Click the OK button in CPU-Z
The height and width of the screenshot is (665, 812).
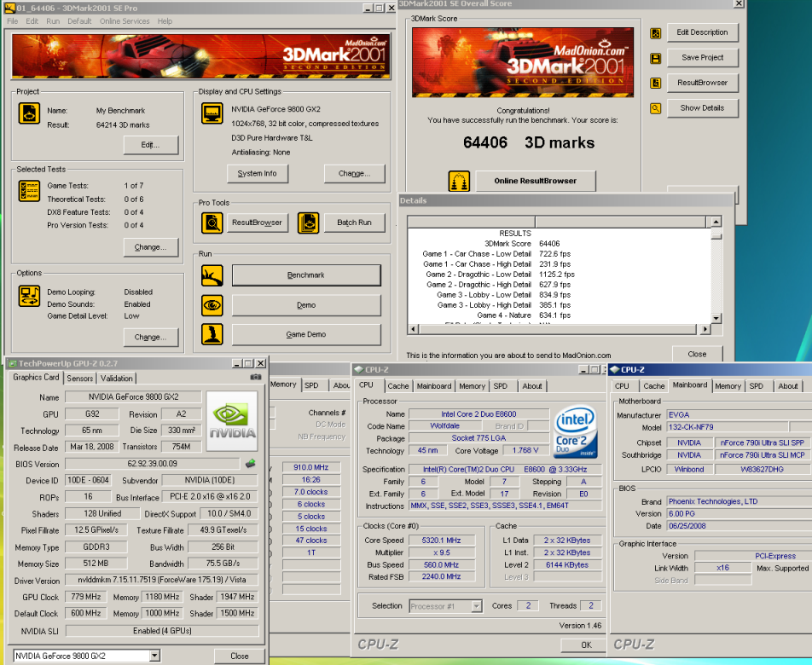[x=583, y=645]
